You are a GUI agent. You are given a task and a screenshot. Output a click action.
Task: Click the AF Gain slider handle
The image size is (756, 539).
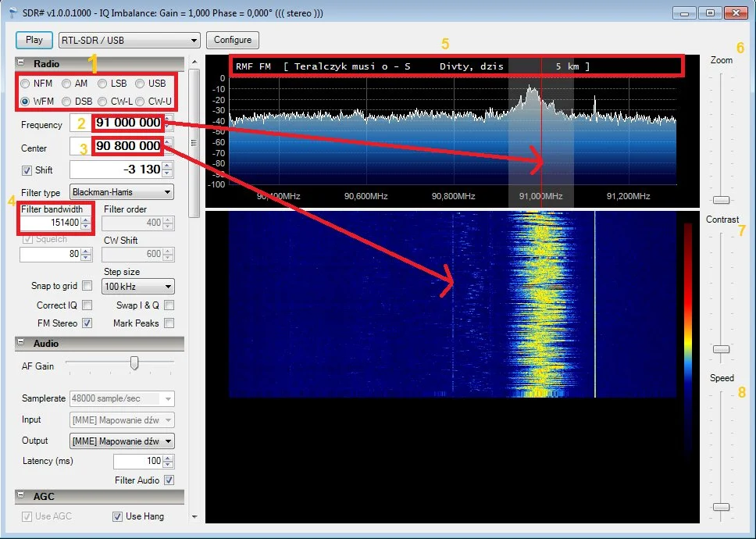(134, 363)
